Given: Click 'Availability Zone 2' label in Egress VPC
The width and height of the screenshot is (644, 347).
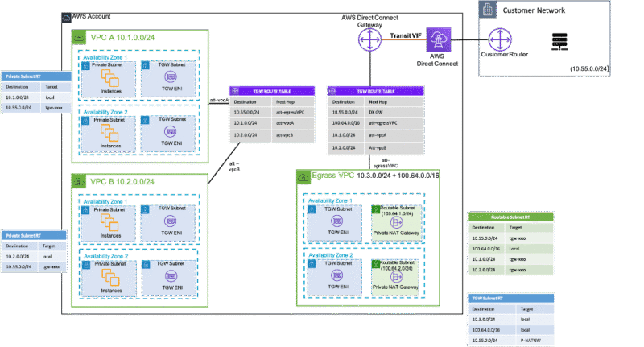Looking at the screenshot, I should coord(331,255).
